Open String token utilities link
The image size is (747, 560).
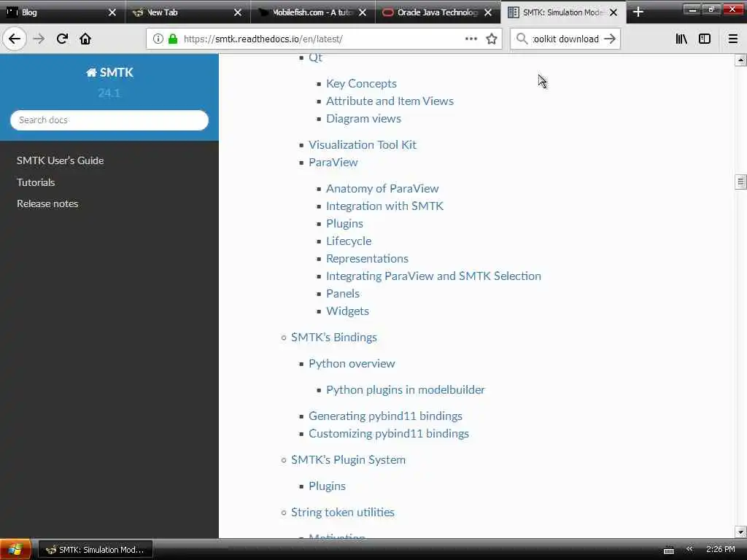(343, 513)
